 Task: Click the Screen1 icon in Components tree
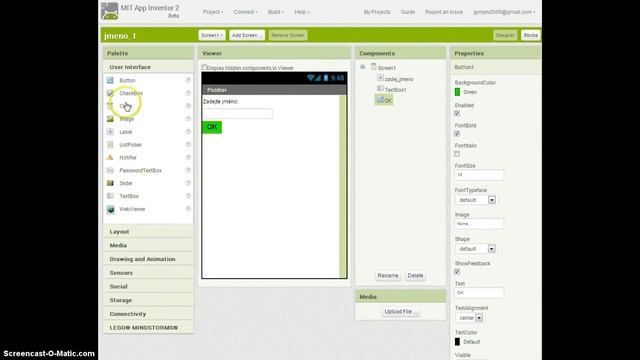[x=373, y=67]
